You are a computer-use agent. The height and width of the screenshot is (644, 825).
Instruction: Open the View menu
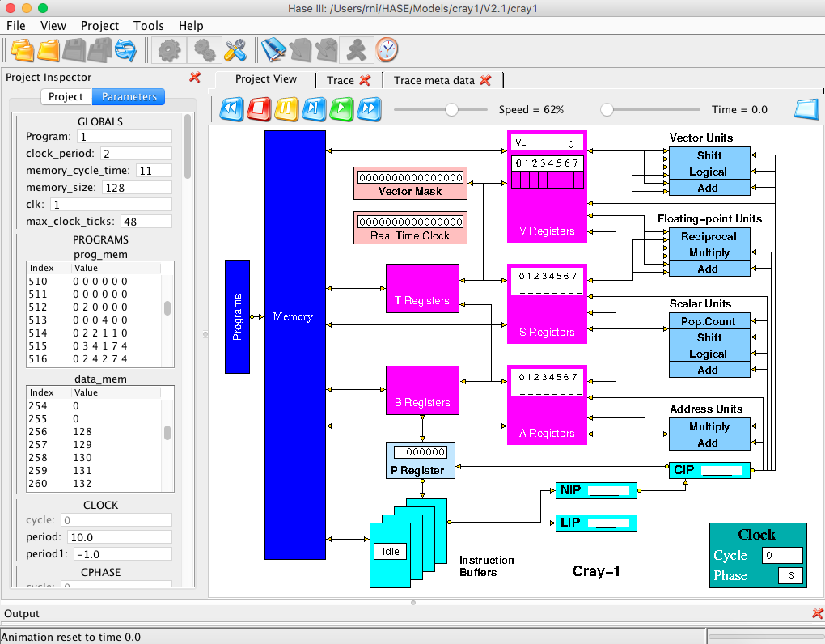pyautogui.click(x=53, y=26)
